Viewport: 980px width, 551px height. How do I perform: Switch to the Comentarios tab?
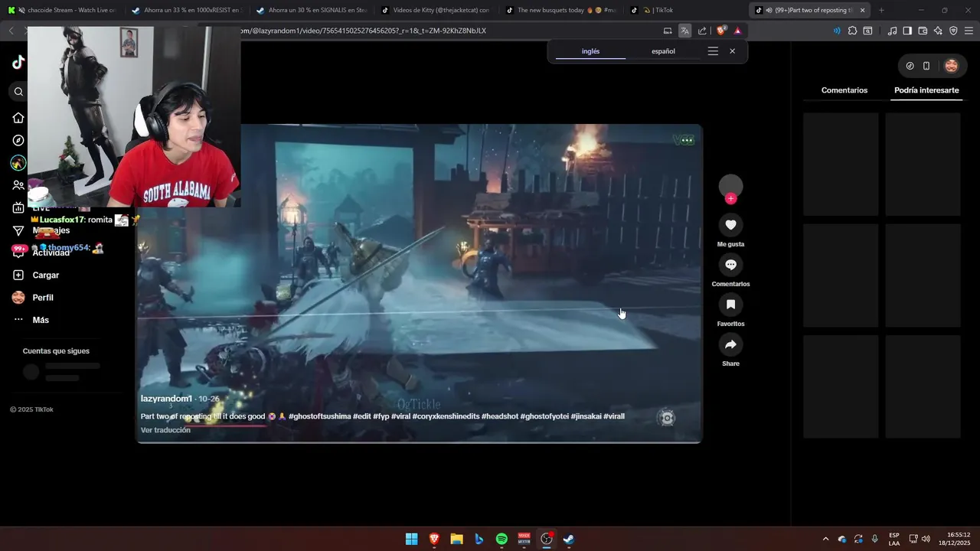(844, 90)
